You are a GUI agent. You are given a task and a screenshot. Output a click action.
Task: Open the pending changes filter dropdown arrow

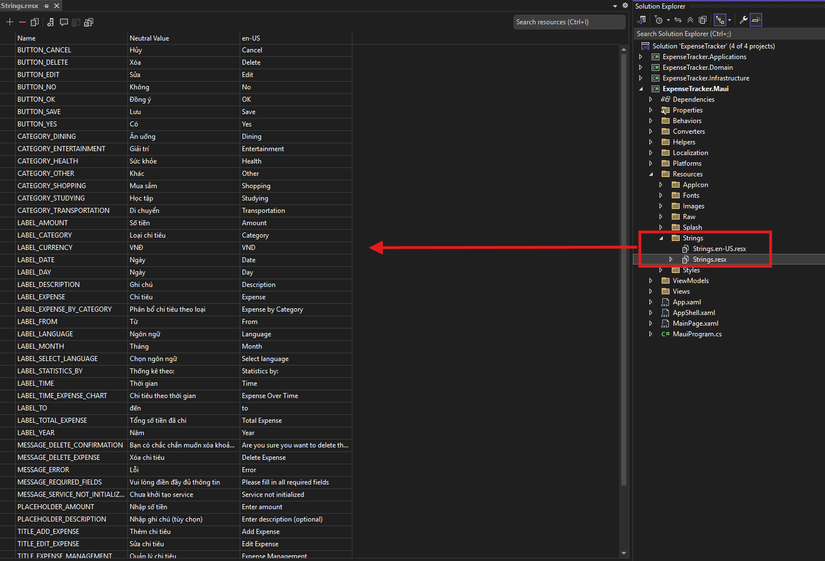668,20
